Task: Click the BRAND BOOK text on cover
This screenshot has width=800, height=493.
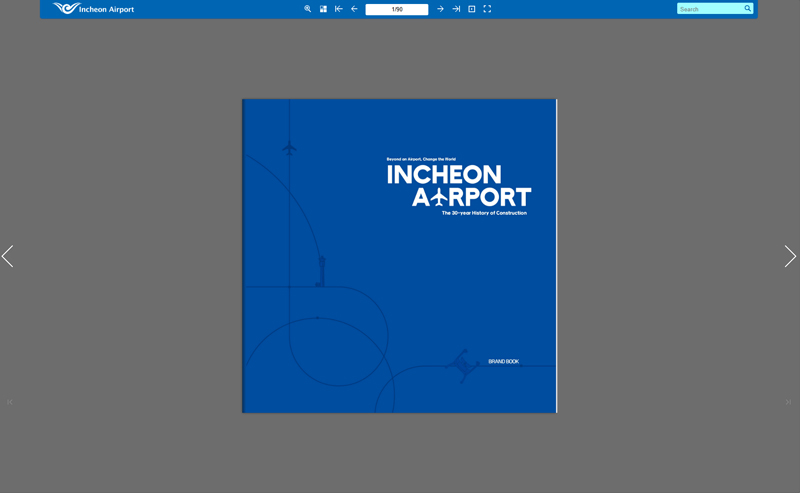Action: point(504,361)
